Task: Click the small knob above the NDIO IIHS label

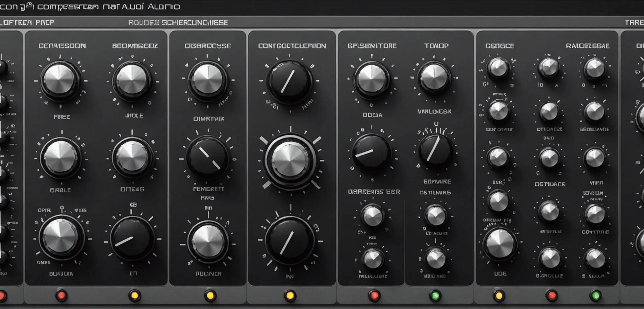Action: 436,258
